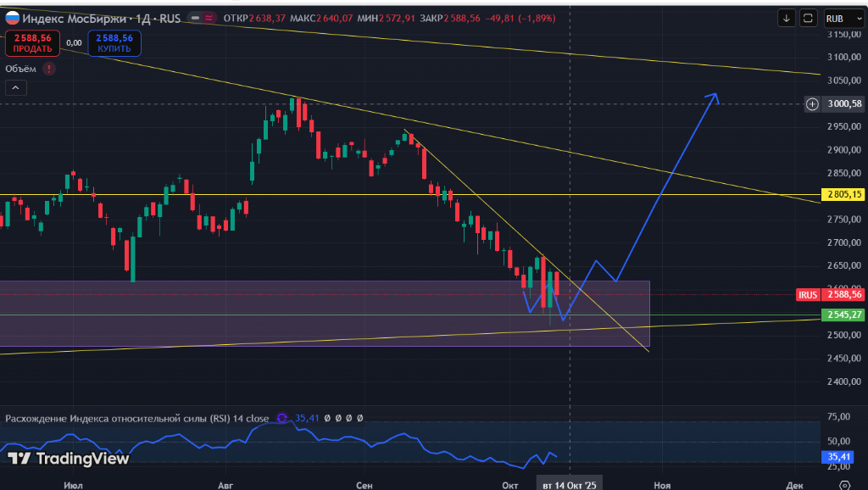Viewport: 868px width, 490px height.
Task: Click the вт 14 Окт '25 date marker
Action: click(x=569, y=485)
